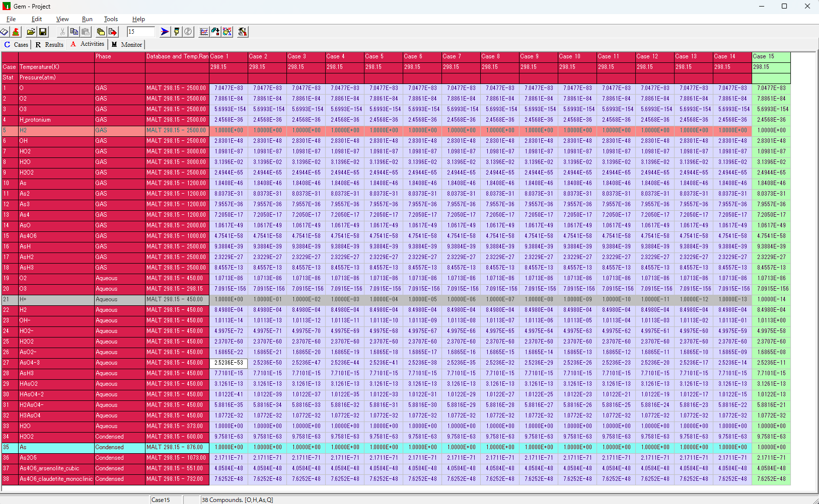Click the 38 Compounds status bar text
The width and height of the screenshot is (819, 504).
(237, 500)
